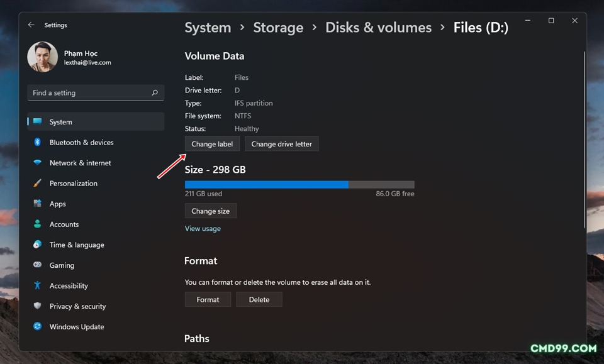Go to Storage in the breadcrumb
604x364 pixels.
[278, 28]
